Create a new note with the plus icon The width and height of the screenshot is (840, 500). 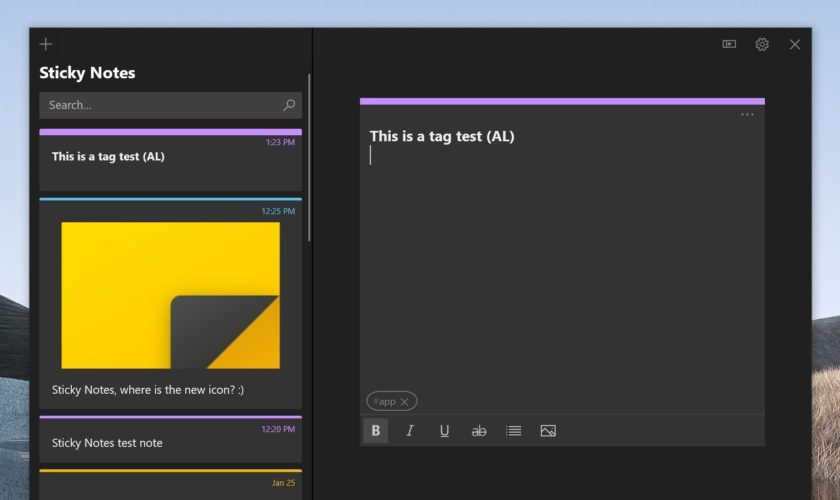click(x=46, y=44)
